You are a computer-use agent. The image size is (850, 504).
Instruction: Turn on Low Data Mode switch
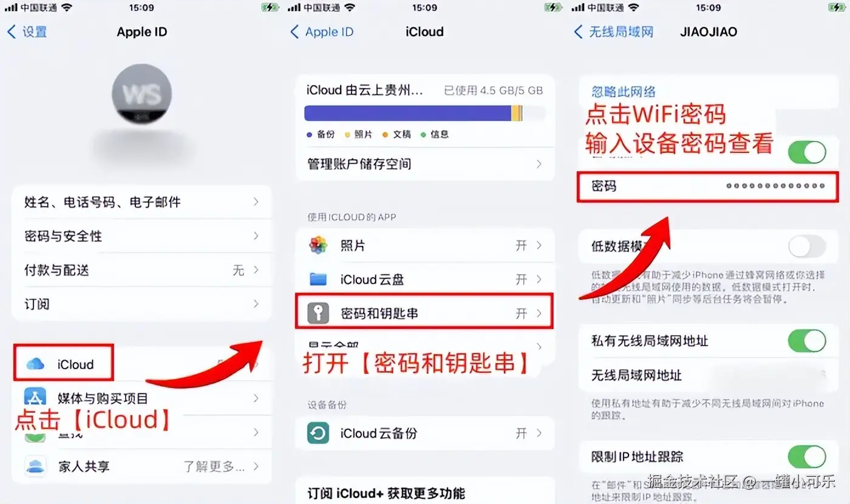pyautogui.click(x=807, y=247)
